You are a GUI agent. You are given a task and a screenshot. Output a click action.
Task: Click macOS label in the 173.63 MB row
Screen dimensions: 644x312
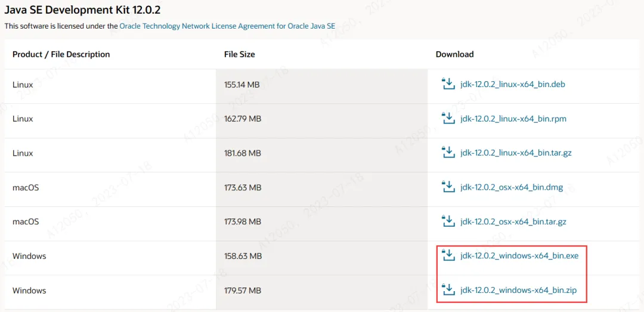pyautogui.click(x=26, y=188)
